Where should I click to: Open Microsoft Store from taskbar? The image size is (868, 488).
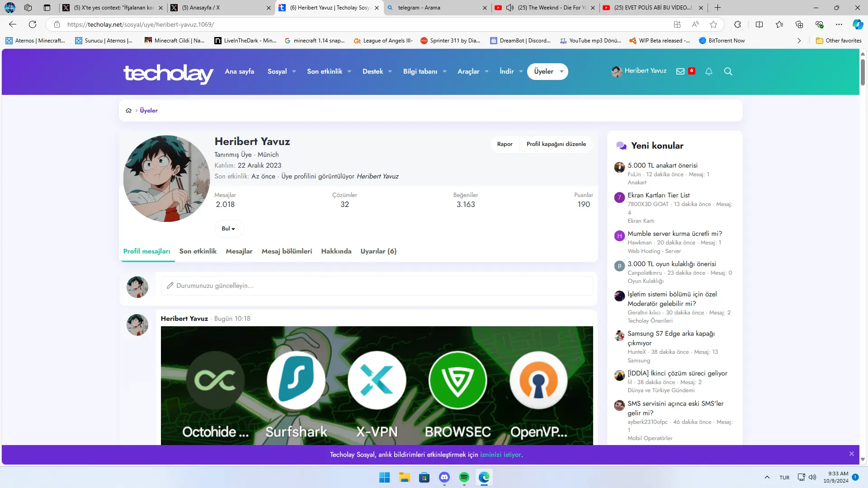click(x=425, y=477)
